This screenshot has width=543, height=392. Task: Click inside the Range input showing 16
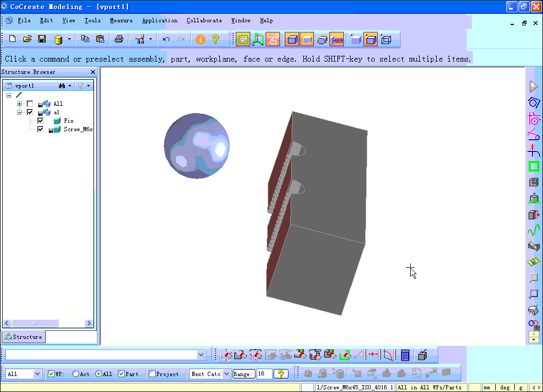(265, 373)
